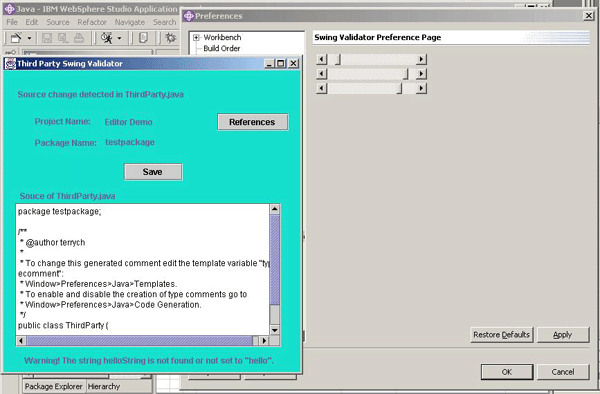Viewport: 600px width, 394px height.
Task: Expand the Workbench node in Preferences tree
Action: click(196, 37)
